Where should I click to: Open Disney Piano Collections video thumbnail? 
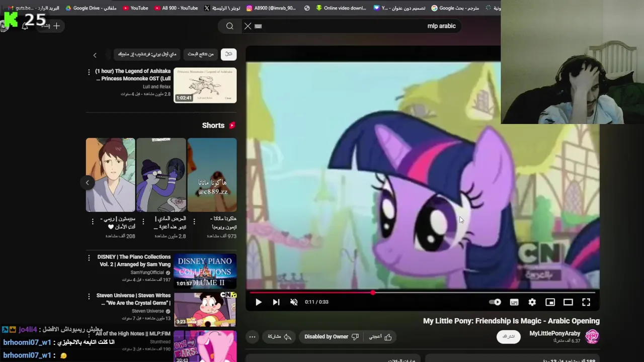point(205,271)
